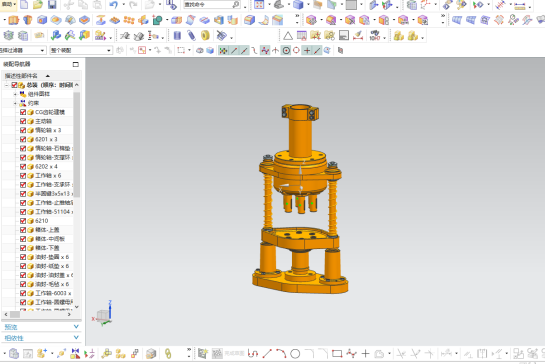
Task: Click the orange pattern feature grid icon
Action: pyautogui.click(x=129, y=20)
